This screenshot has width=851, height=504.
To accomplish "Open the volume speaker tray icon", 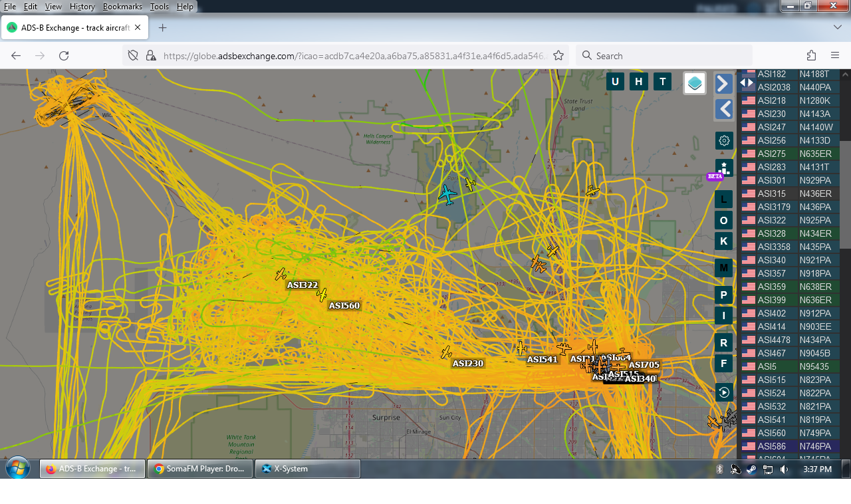I will pyautogui.click(x=784, y=469).
